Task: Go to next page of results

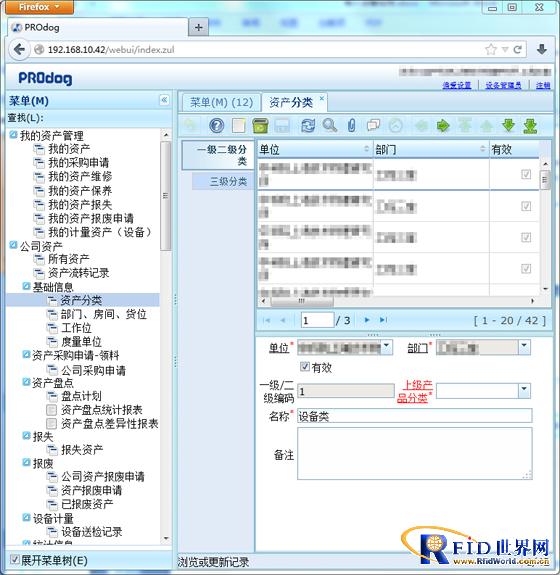Action: (x=367, y=320)
